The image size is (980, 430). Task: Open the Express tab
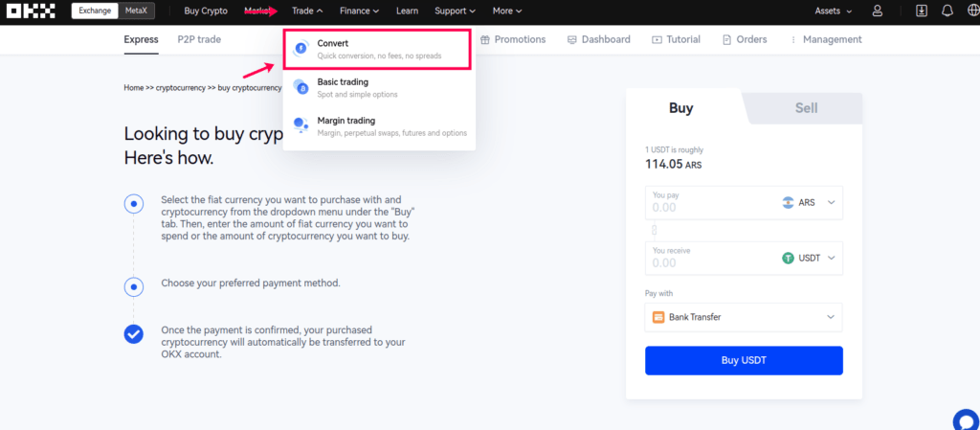[142, 39]
